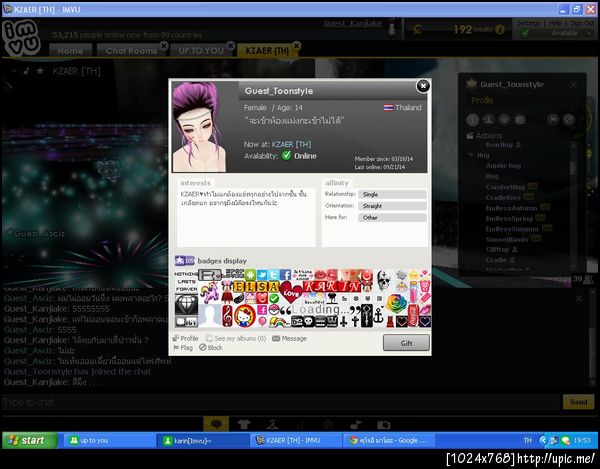Viewport: 600px width, 469px height.
Task: Click the rainbow cloud badge
Action: 279,322
